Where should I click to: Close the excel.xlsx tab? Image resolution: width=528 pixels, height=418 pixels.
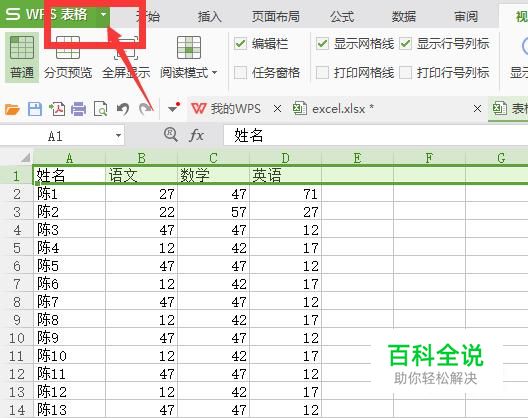click(x=477, y=109)
